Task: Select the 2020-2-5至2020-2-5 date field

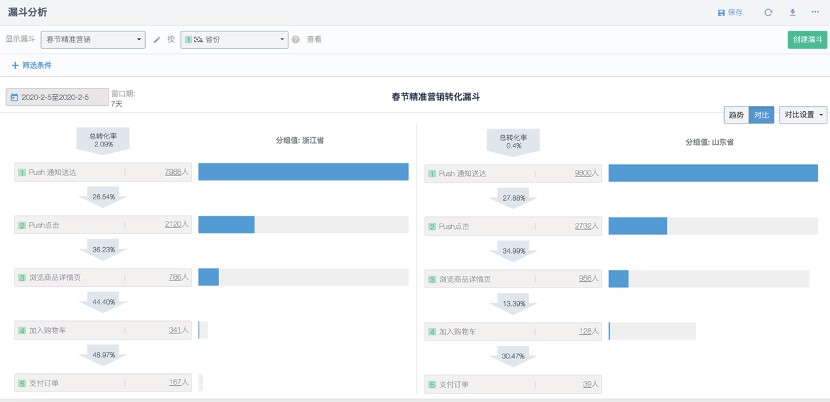Action: [56, 97]
